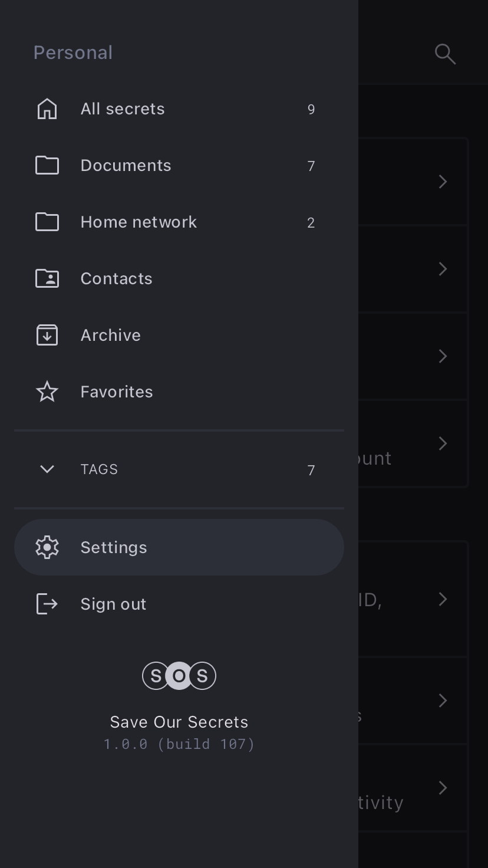Image resolution: width=488 pixels, height=868 pixels.
Task: Collapse the Tags section chevron
Action: click(47, 469)
